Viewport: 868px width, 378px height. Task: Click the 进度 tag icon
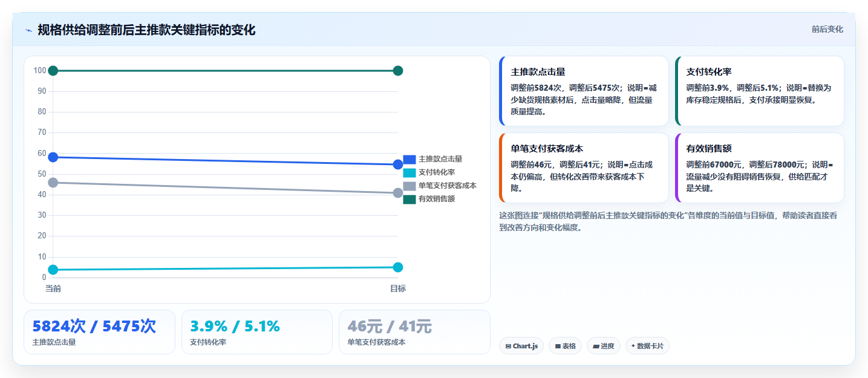(x=596, y=347)
